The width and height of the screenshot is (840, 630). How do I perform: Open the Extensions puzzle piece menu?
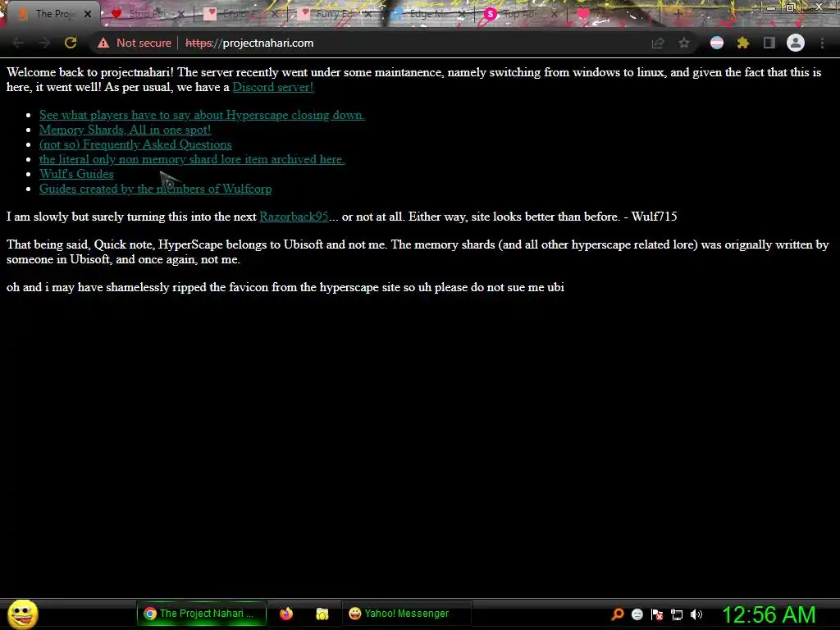click(743, 43)
